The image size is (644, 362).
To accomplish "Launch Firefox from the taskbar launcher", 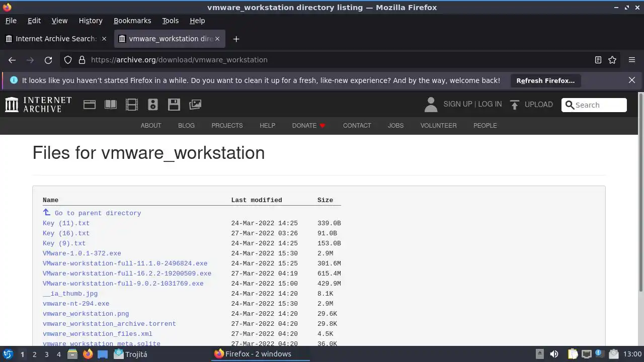I will click(x=88, y=354).
